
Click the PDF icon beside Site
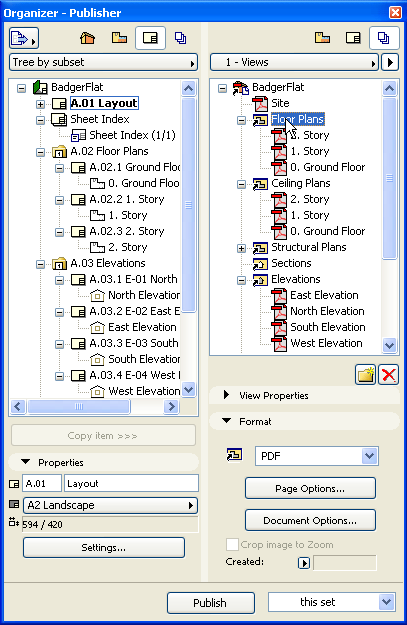point(260,103)
